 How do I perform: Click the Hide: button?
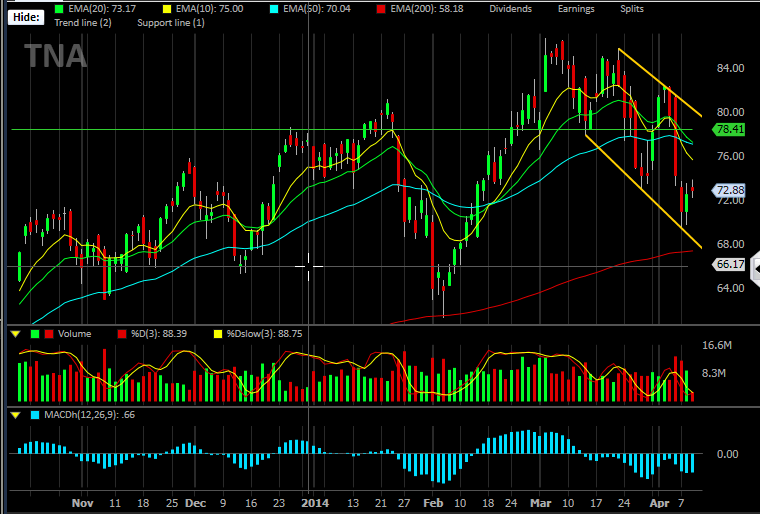[26, 17]
